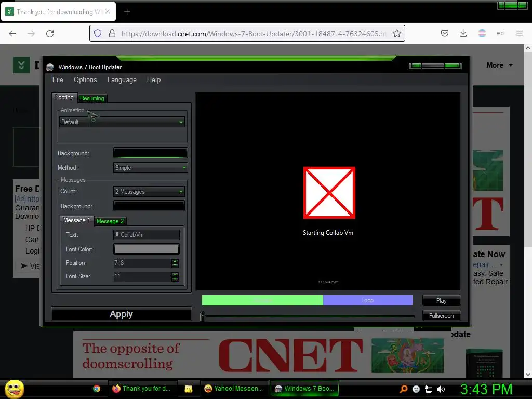Click the Fullscreen button

[x=442, y=316]
